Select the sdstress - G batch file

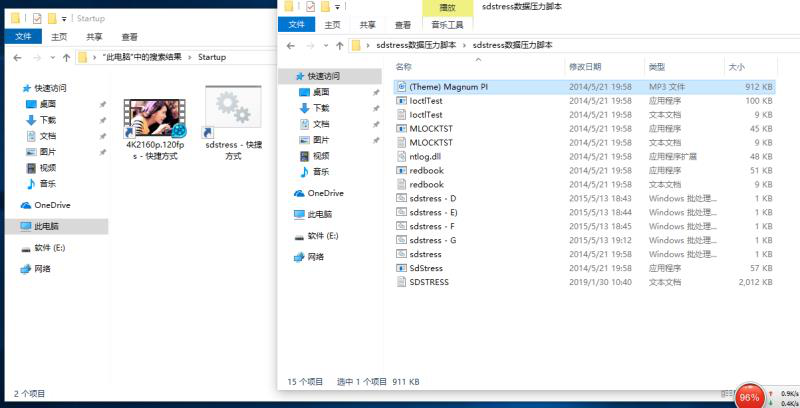585,240
